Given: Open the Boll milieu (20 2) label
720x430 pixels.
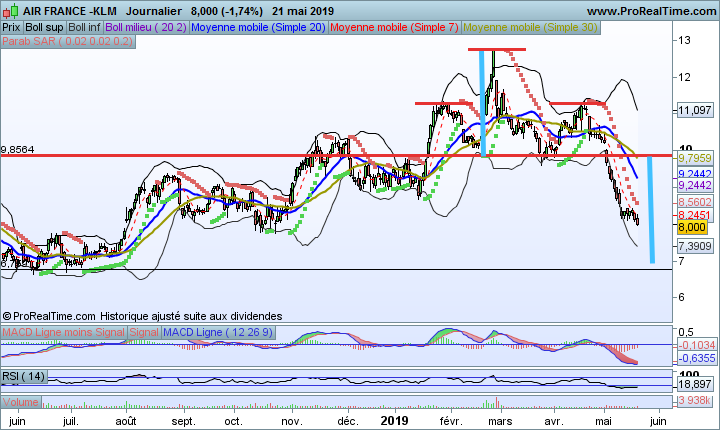Looking at the screenshot, I should (146, 28).
